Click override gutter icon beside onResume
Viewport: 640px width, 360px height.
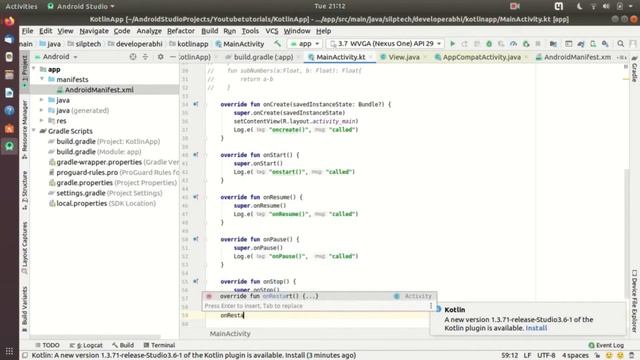[196, 197]
